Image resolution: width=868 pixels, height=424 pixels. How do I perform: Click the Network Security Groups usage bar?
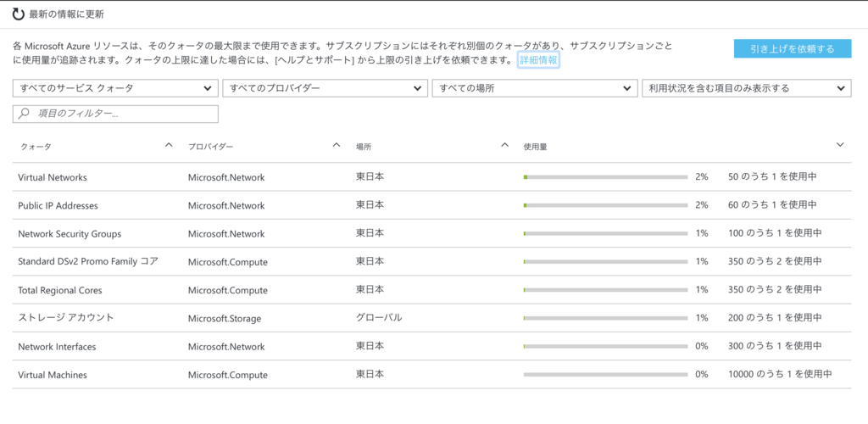click(x=605, y=233)
